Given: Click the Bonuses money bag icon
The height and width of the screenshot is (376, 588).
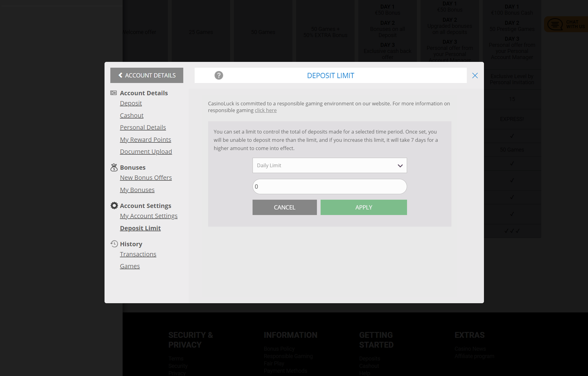Looking at the screenshot, I should tap(114, 168).
